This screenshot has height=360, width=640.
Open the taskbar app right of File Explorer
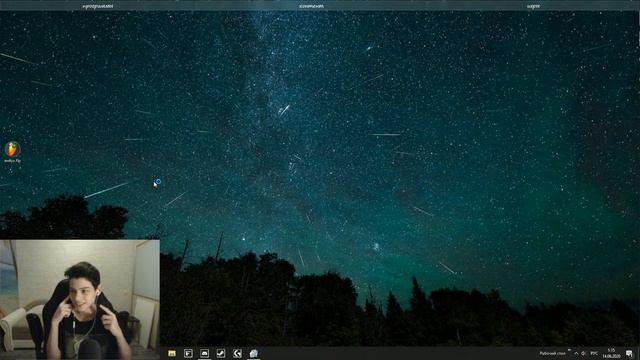(188, 353)
